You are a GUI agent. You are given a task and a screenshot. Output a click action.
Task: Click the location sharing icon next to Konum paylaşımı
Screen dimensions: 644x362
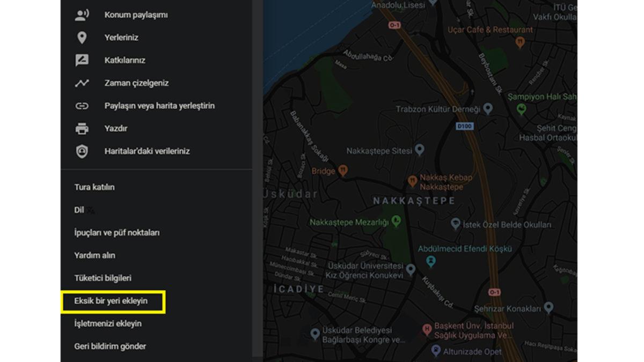[81, 14]
